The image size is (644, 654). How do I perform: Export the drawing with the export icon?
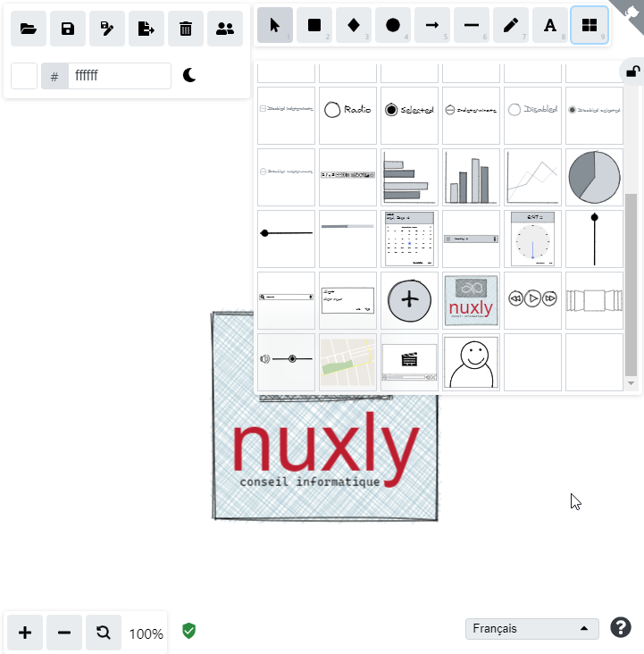tap(146, 29)
